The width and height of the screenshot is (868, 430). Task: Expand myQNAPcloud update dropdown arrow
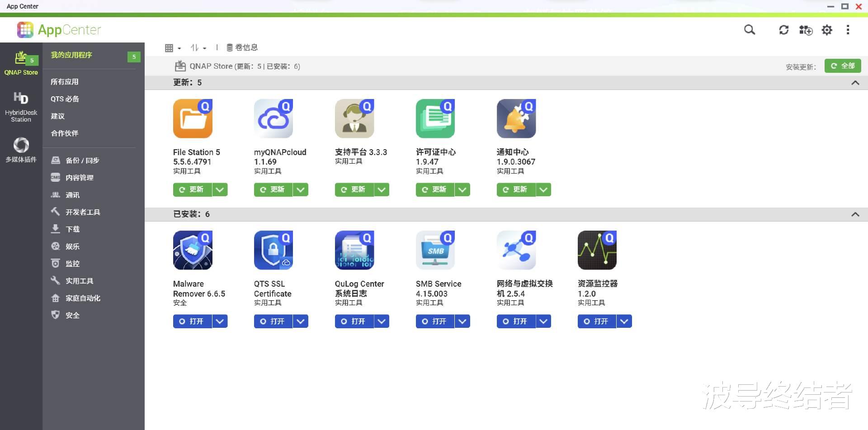(301, 190)
